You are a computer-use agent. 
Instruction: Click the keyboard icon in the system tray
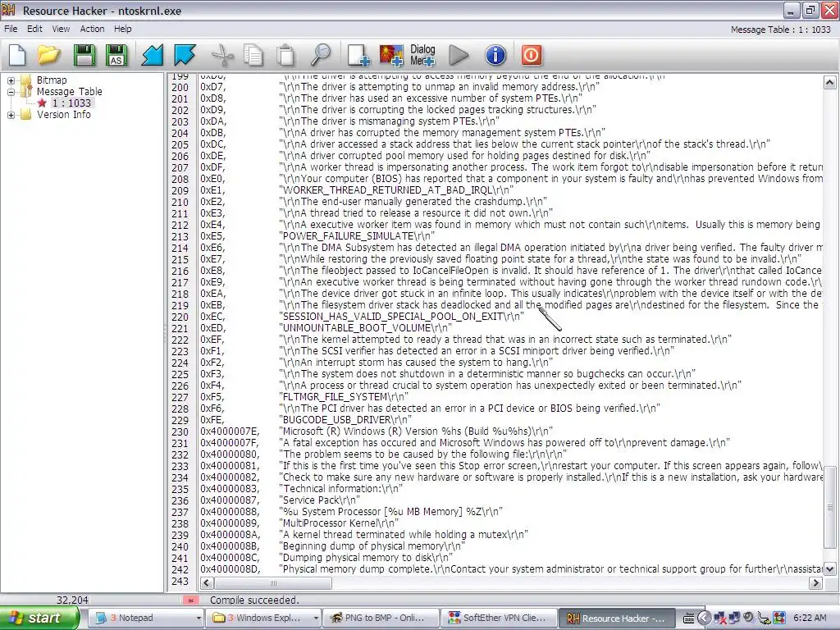(x=689, y=619)
